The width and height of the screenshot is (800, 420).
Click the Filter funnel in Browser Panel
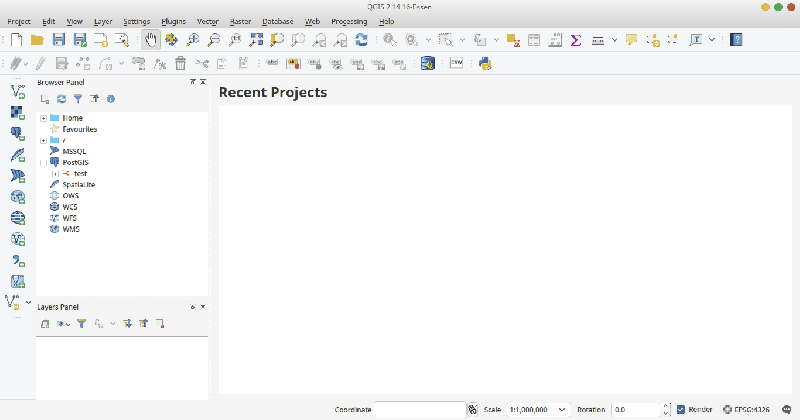[78, 99]
